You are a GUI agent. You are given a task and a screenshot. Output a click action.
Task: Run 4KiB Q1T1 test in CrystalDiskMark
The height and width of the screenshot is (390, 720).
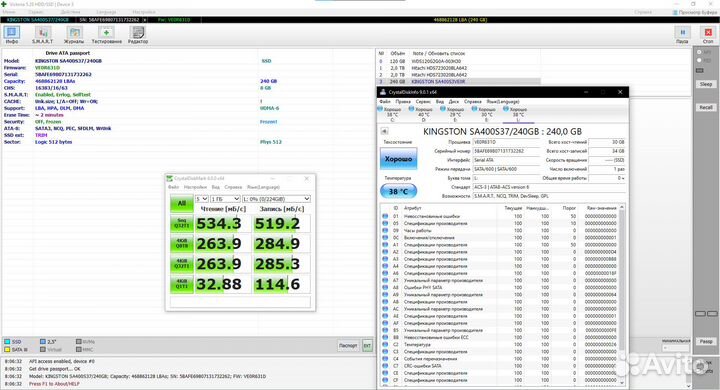click(x=182, y=284)
